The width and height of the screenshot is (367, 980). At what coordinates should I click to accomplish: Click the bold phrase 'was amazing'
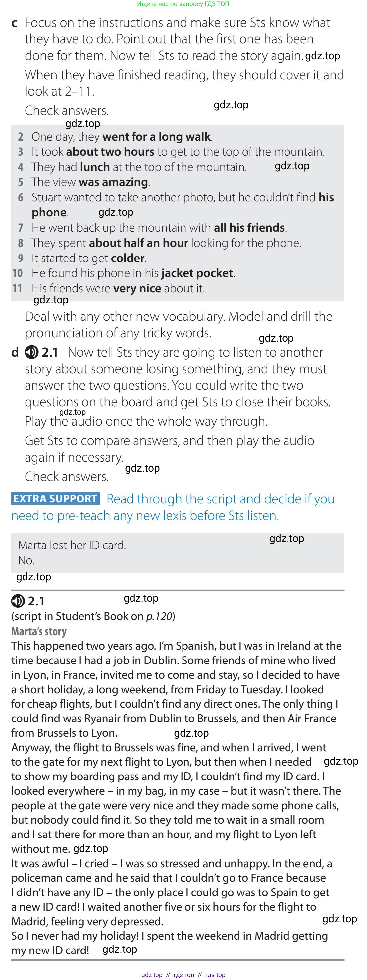113,182
